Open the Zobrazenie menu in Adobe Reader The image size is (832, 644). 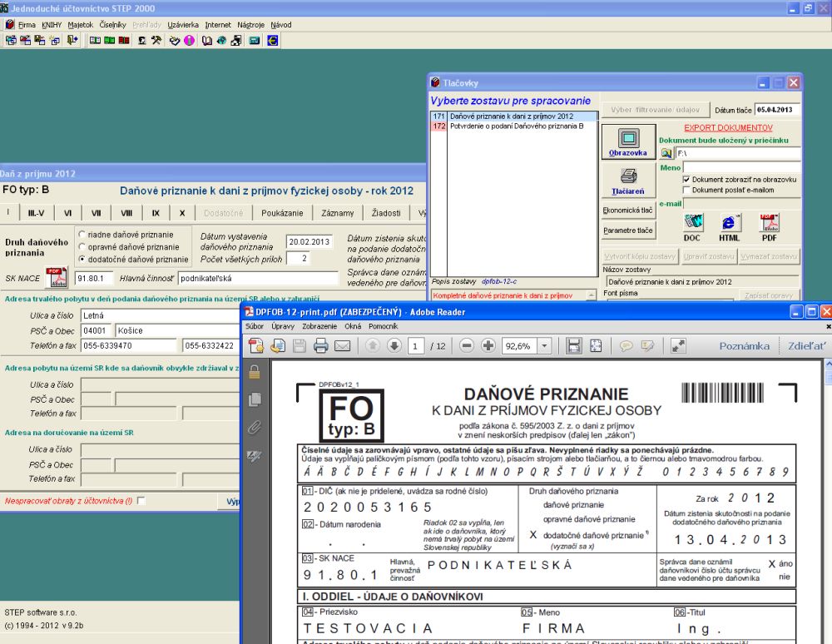tap(319, 326)
